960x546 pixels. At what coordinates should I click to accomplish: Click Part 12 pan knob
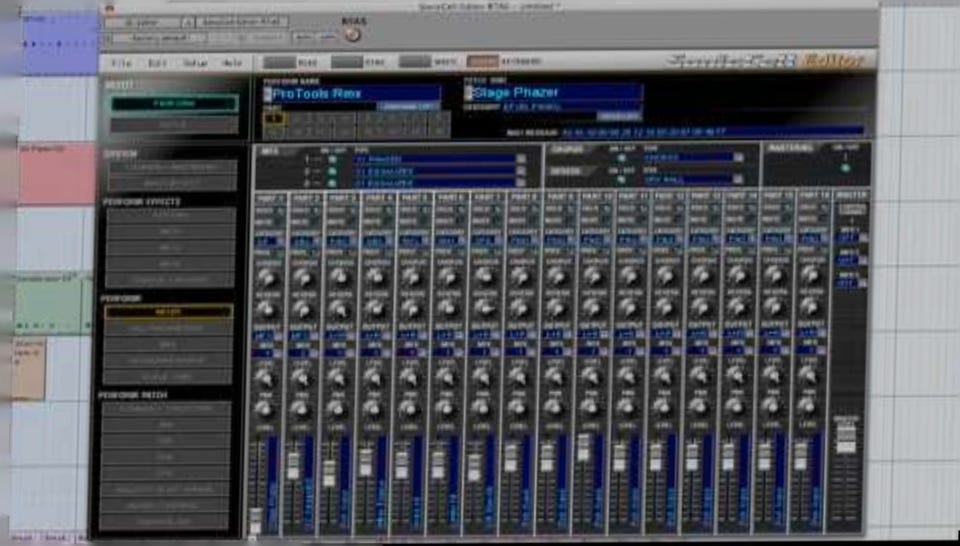click(x=661, y=405)
